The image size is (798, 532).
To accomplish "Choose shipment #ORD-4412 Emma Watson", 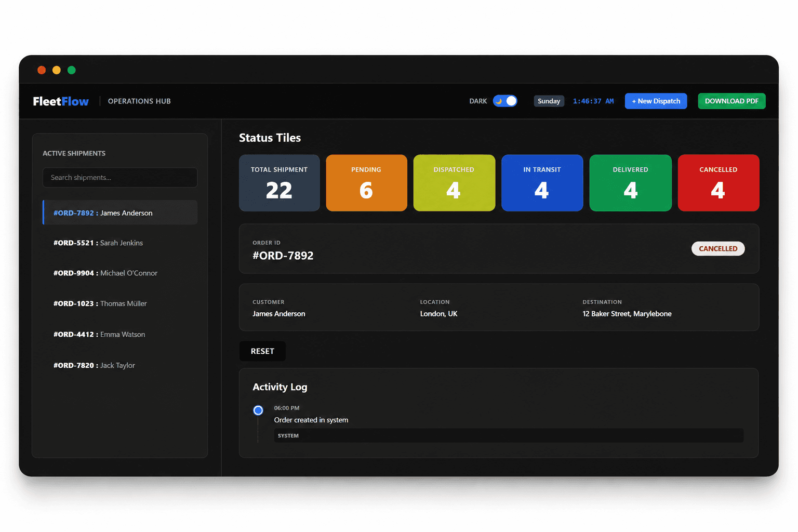I will (120, 335).
